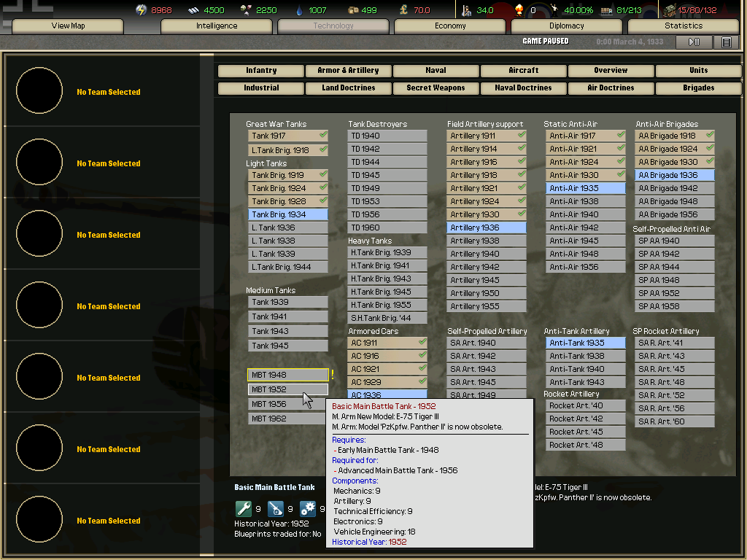Click the nuclear explosion icon in top bar
Image resolution: width=747 pixels, height=560 pixels.
[519, 10]
